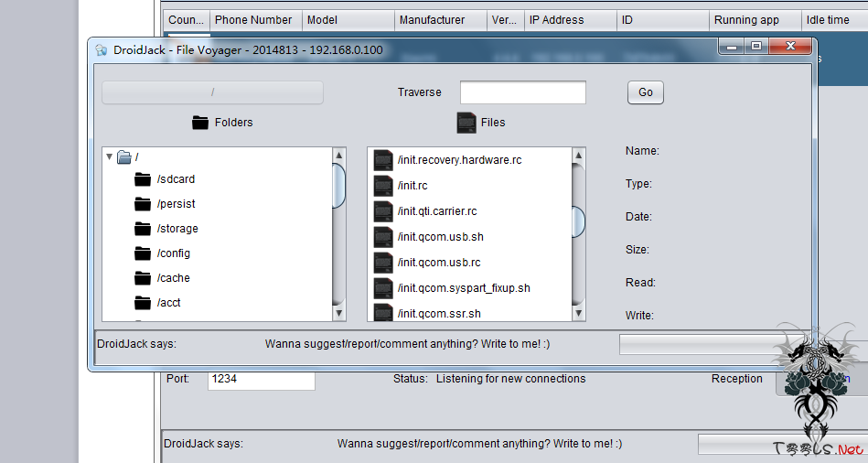Image resolution: width=868 pixels, height=463 pixels.
Task: Maximize the File Voyager window
Action: click(x=756, y=47)
